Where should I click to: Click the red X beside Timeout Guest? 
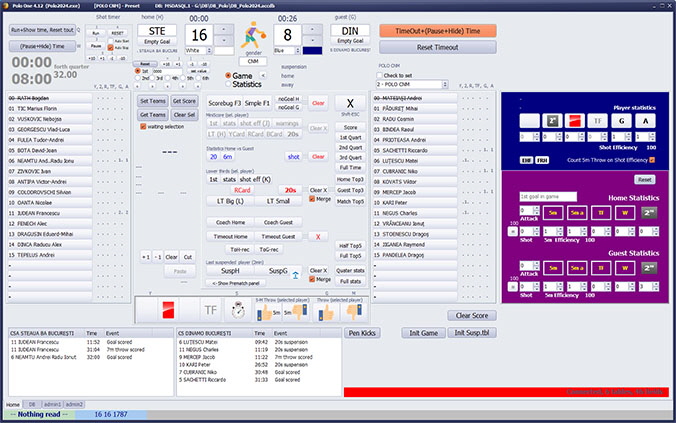coord(318,237)
